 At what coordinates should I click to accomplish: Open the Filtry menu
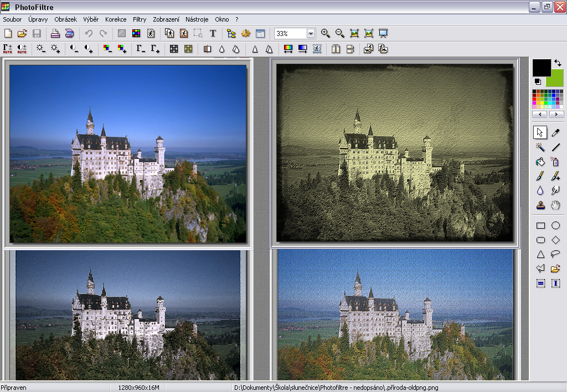140,19
